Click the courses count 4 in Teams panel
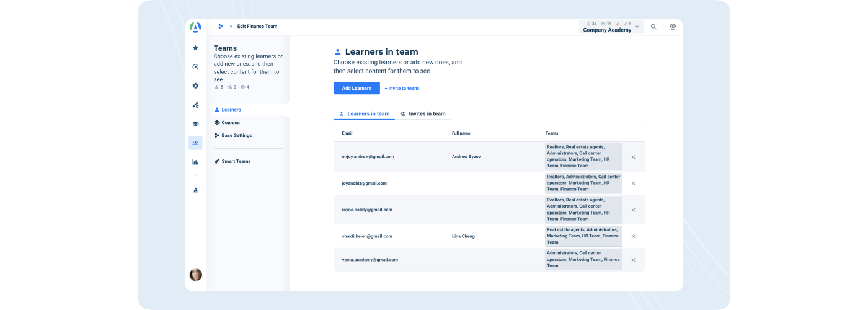The image size is (868, 310). (x=245, y=87)
